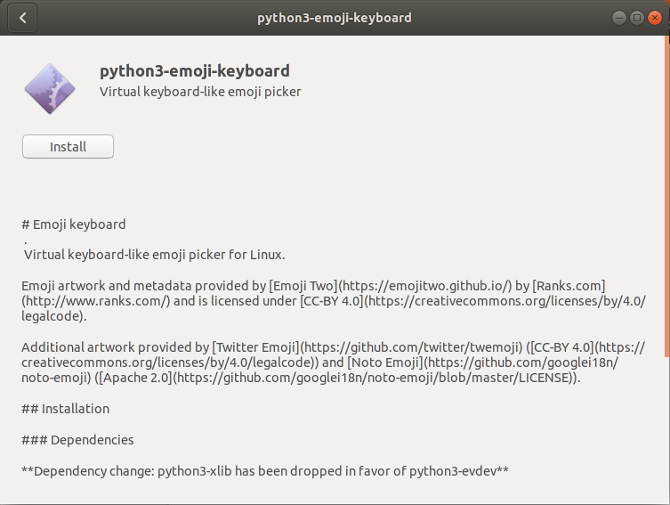Minimize the software window
The height and width of the screenshot is (505, 670).
click(x=619, y=18)
